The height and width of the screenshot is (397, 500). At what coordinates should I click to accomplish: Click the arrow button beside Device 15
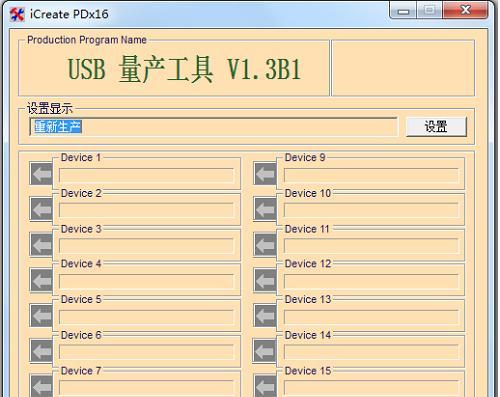pos(265,386)
